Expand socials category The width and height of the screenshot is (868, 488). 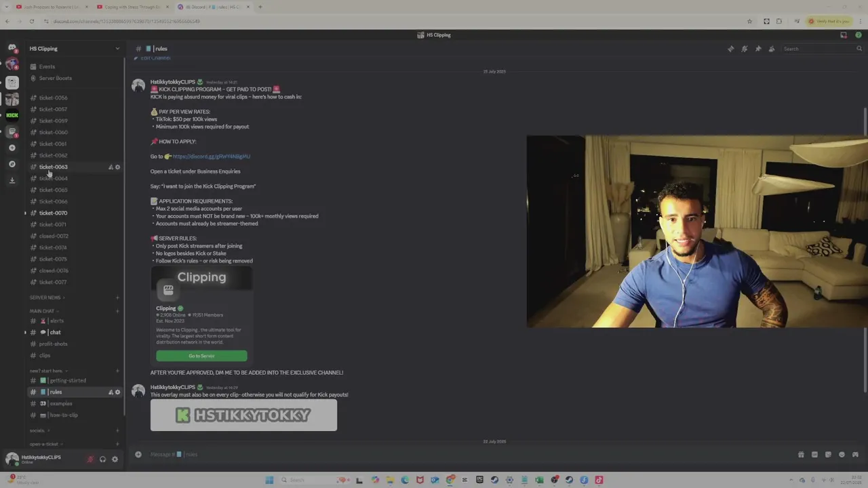pyautogui.click(x=39, y=430)
